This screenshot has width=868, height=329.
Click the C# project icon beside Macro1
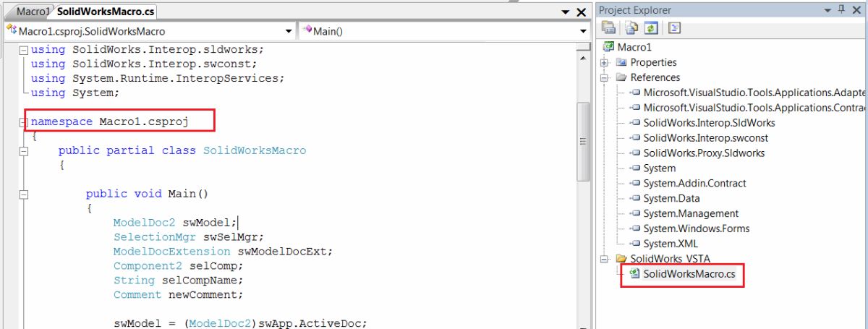coord(608,47)
